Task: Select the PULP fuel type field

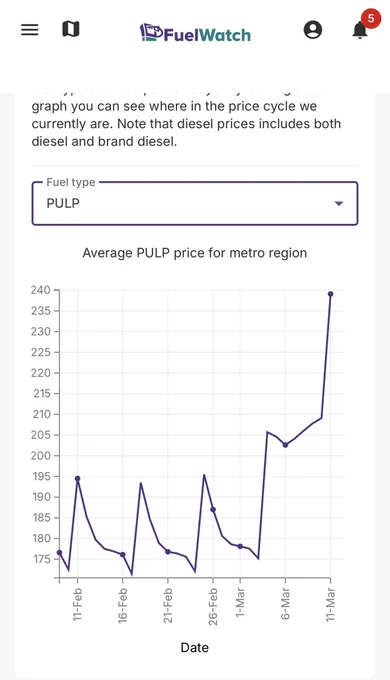Action: point(195,203)
